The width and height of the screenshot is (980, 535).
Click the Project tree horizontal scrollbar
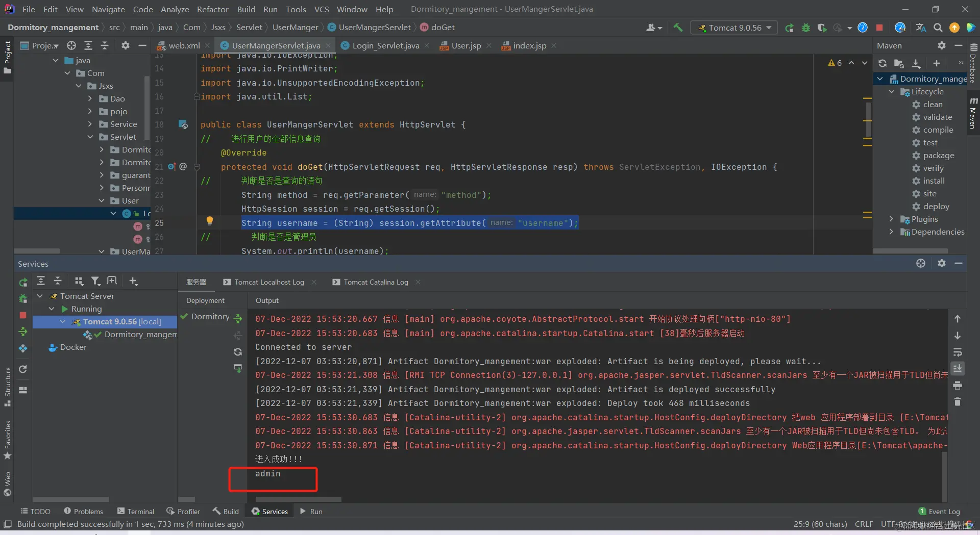(x=37, y=251)
